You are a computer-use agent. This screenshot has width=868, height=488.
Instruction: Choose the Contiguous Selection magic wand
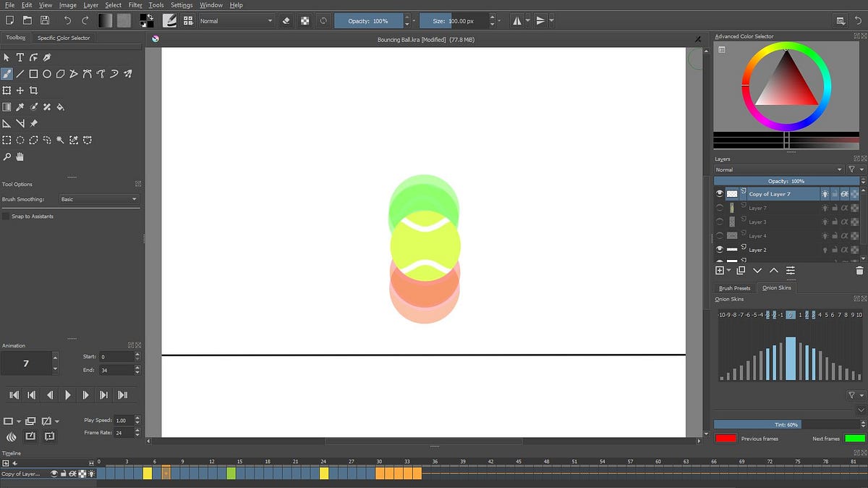tap(61, 140)
